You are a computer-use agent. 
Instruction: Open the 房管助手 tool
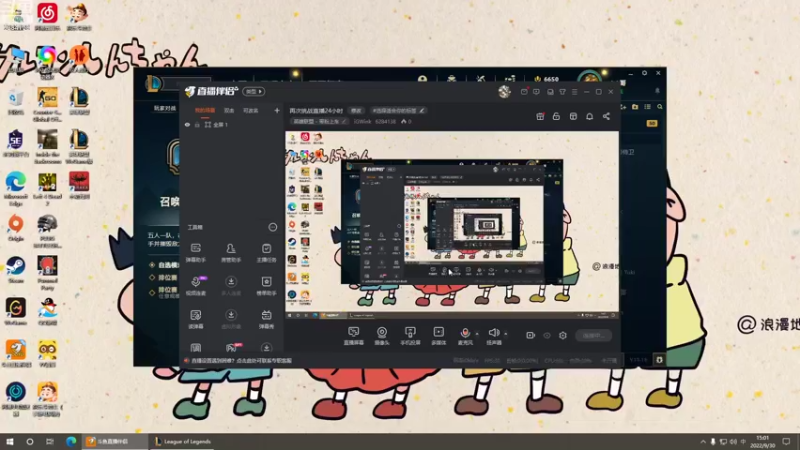tap(231, 253)
